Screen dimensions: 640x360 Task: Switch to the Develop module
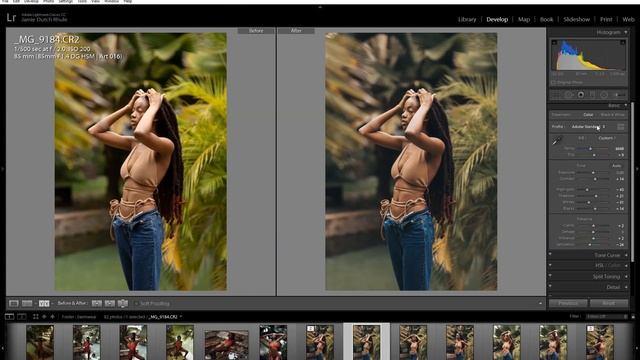coord(497,19)
